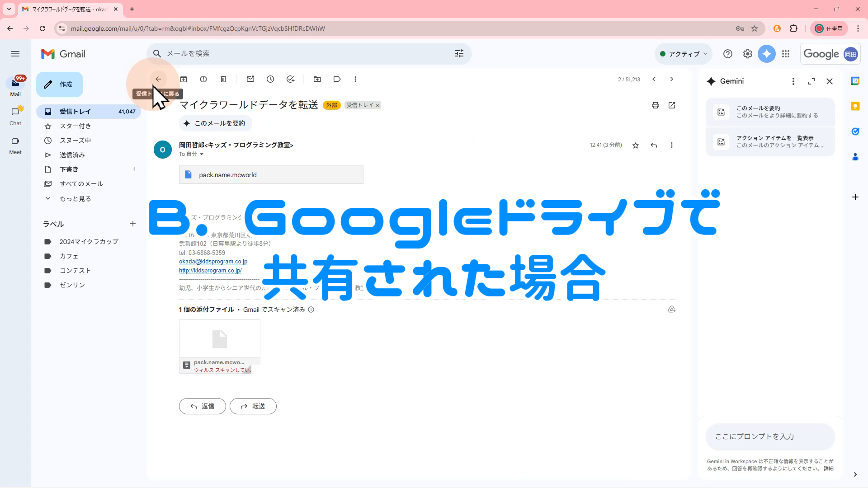Toggle the main menu hamburger icon
Viewport: 868px width, 488px height.
(x=15, y=54)
